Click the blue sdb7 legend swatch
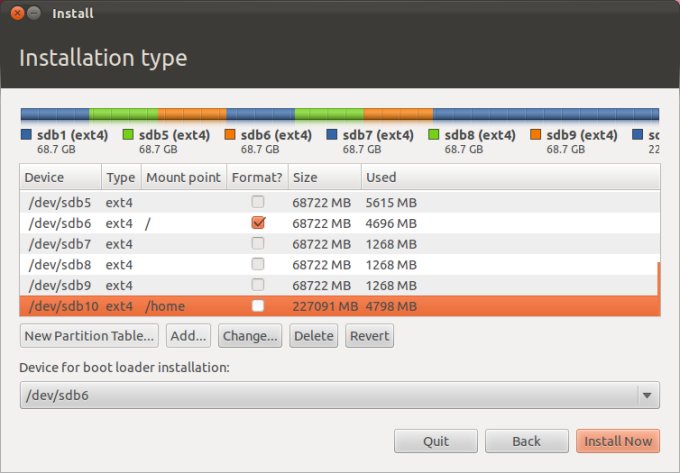The height and width of the screenshot is (473, 680). click(332, 134)
